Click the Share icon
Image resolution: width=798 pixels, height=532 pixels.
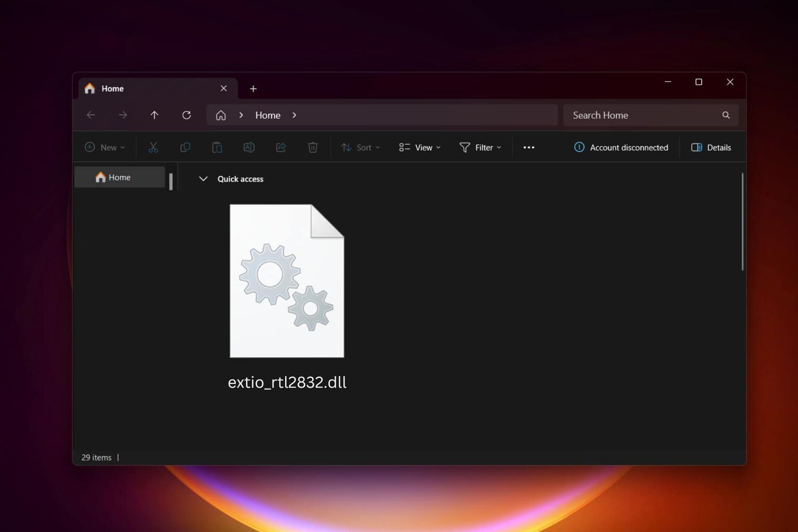pyautogui.click(x=281, y=148)
